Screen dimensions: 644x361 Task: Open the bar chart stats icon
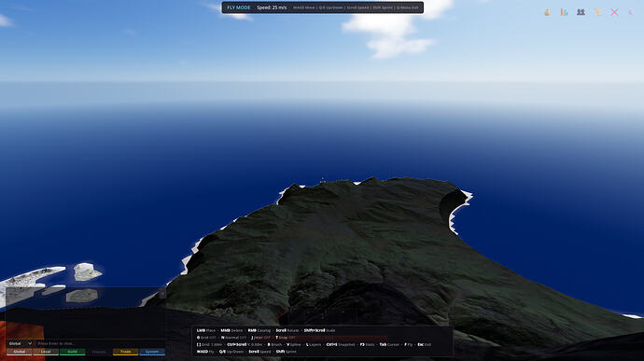coord(564,12)
